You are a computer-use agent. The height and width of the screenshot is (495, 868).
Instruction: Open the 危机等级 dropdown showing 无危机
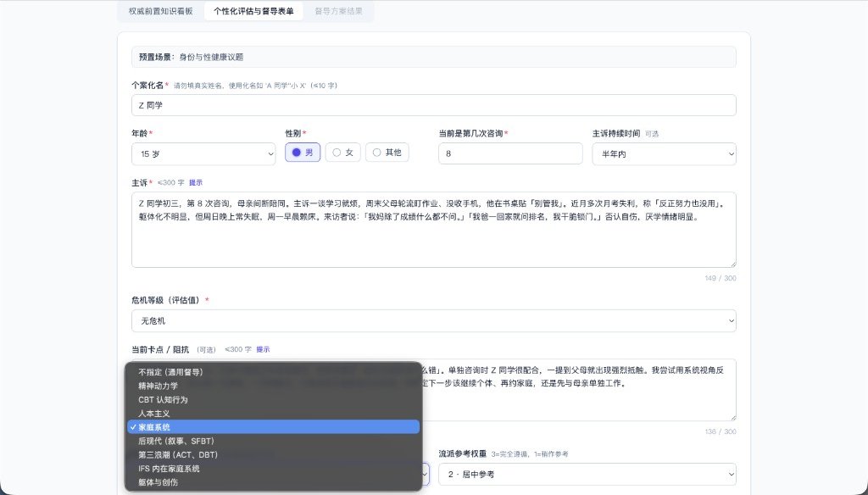coord(433,320)
